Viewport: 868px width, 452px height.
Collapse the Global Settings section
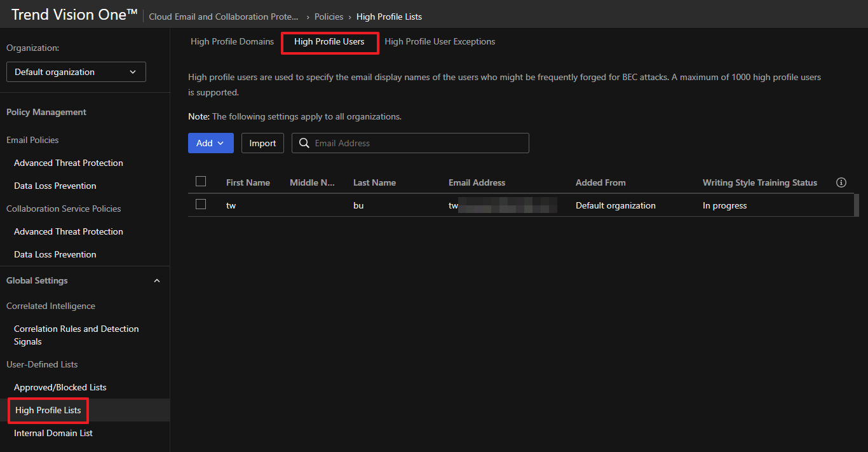pyautogui.click(x=157, y=281)
